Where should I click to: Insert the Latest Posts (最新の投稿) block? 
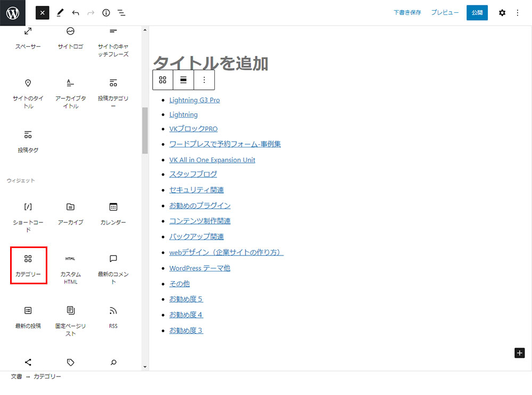tap(28, 316)
